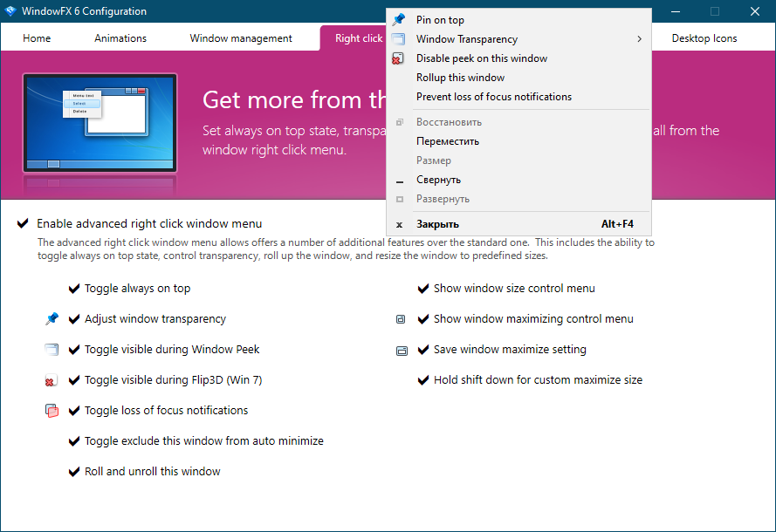Toggle Enable advanced right click window menu
The height and width of the screenshot is (532, 776).
(23, 223)
